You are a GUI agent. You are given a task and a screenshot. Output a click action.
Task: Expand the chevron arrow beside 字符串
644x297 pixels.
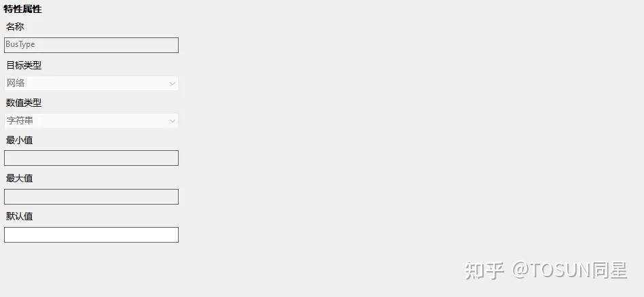172,122
